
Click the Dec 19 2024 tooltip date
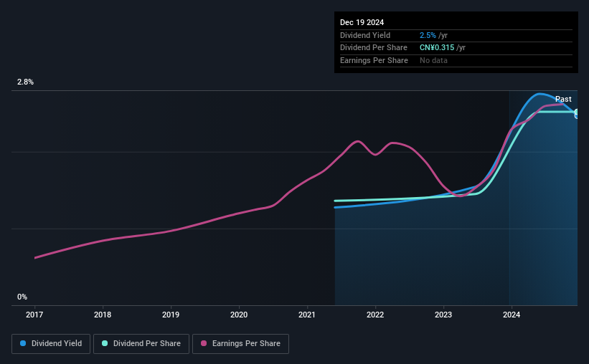pyautogui.click(x=362, y=22)
